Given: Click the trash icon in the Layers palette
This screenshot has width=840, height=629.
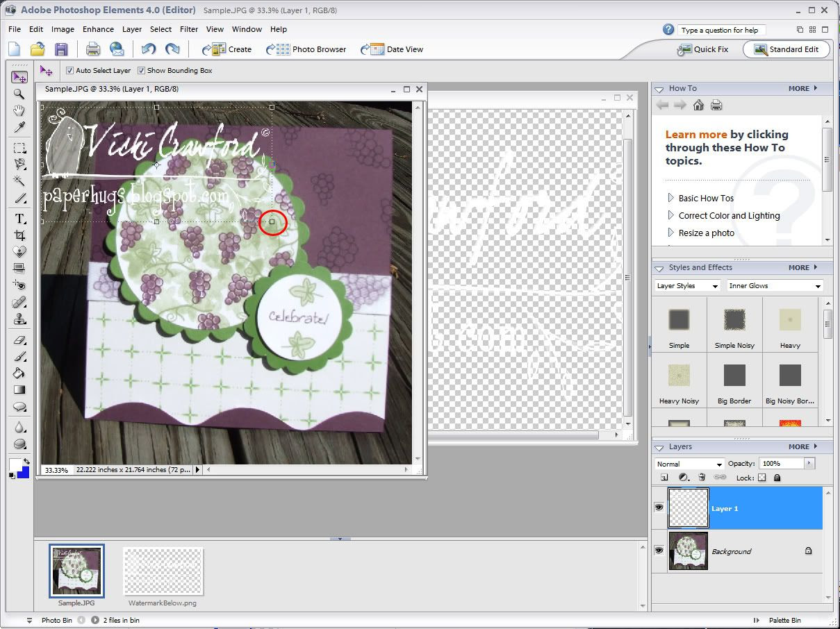Looking at the screenshot, I should 702,478.
